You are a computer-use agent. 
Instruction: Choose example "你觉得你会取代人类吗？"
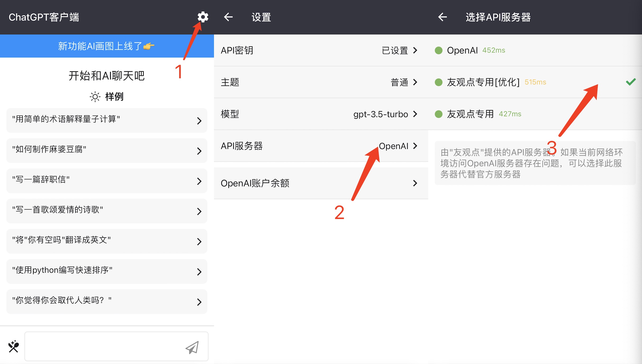tap(107, 301)
